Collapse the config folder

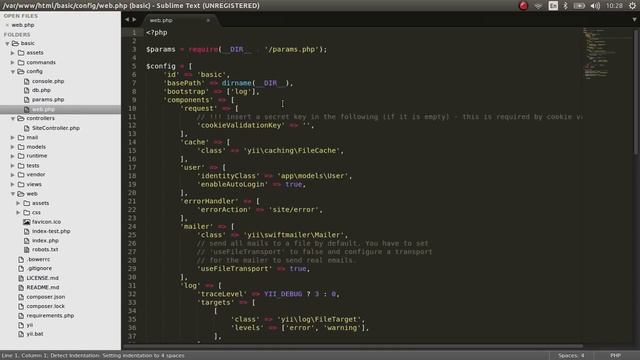pos(13,72)
